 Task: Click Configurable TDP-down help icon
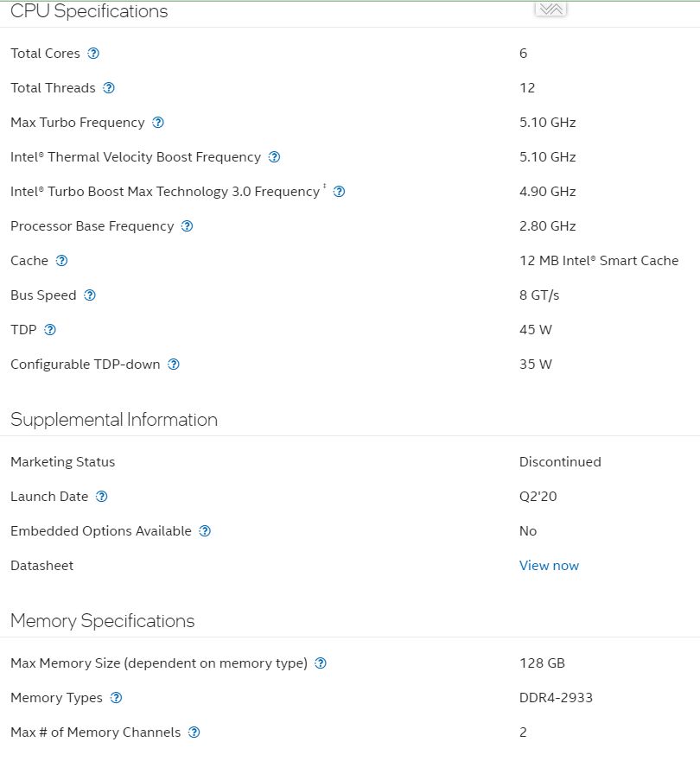coord(174,365)
